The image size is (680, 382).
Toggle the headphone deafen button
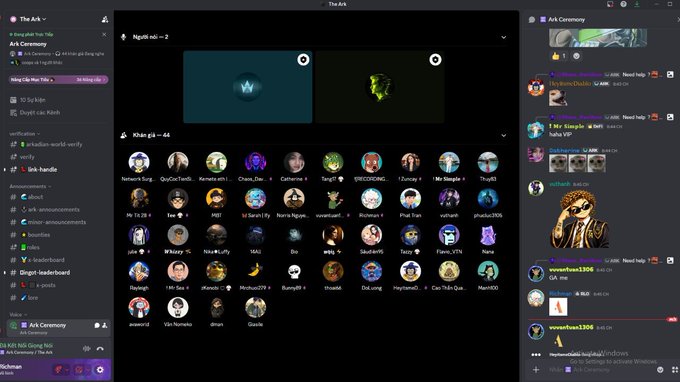pyautogui.click(x=79, y=370)
